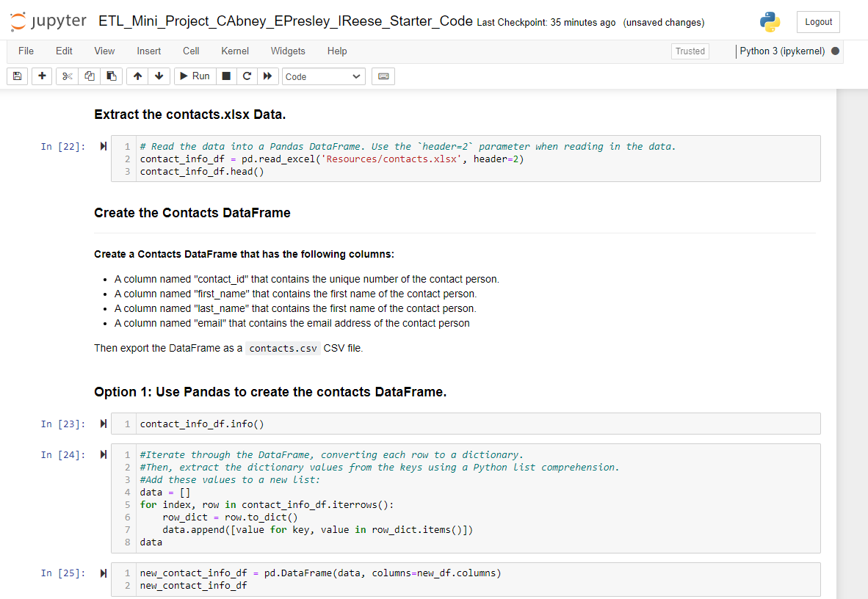
Task: Click the Jupyter logo to go home
Action: [47, 21]
